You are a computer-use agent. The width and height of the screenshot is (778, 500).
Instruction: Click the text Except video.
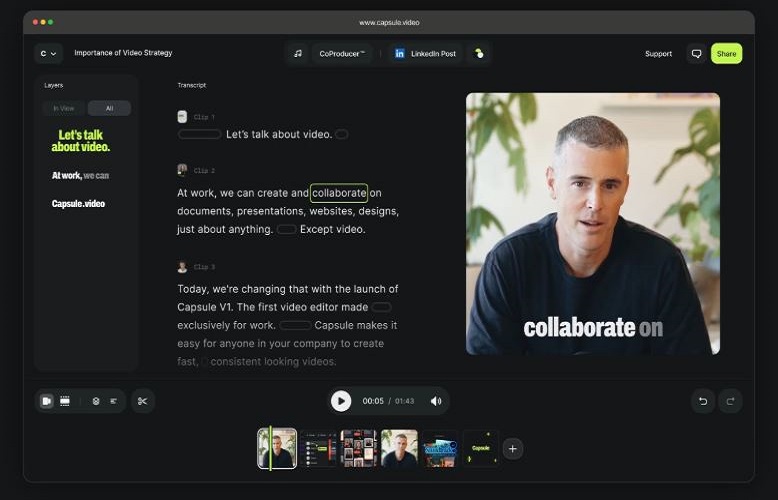pyautogui.click(x=332, y=229)
